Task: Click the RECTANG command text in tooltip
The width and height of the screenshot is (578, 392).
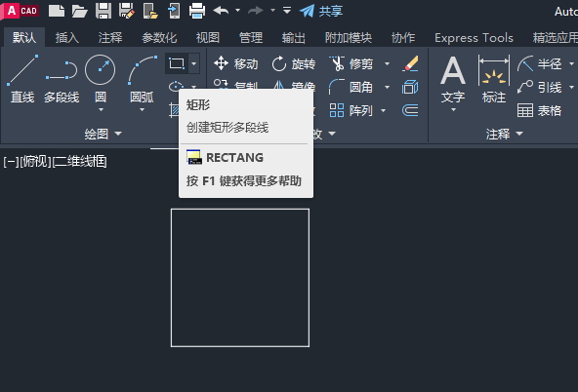Action: tap(234, 158)
